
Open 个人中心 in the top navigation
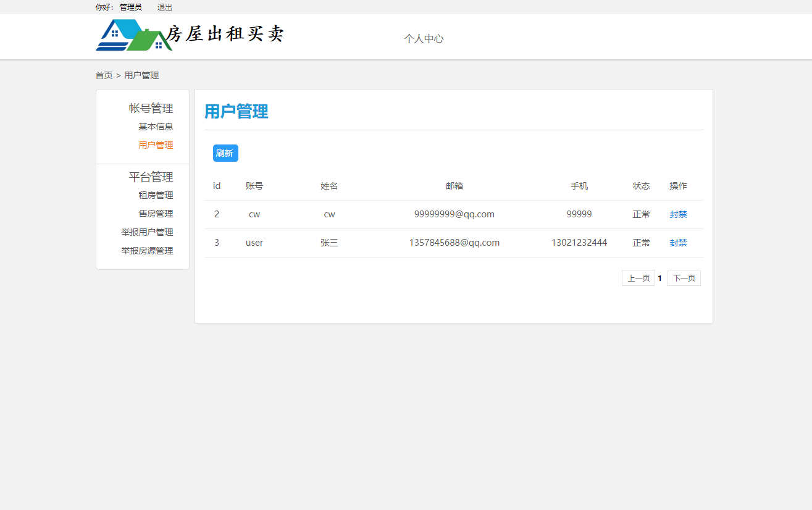[x=424, y=38]
